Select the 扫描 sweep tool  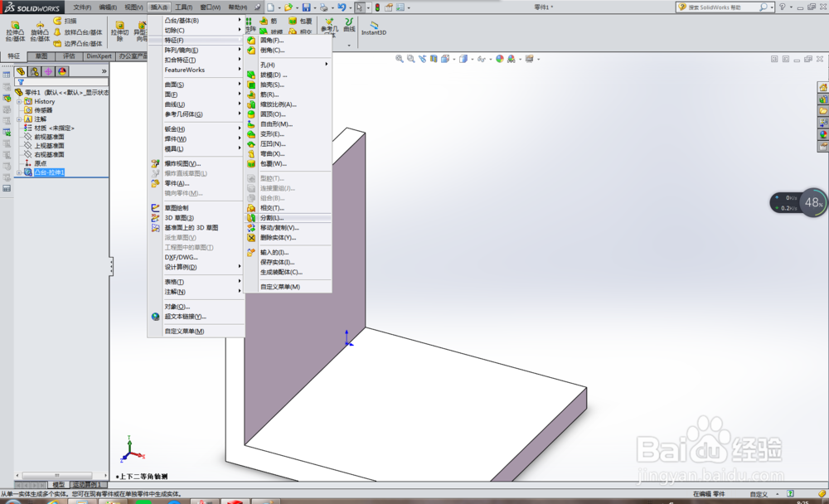pyautogui.click(x=65, y=21)
